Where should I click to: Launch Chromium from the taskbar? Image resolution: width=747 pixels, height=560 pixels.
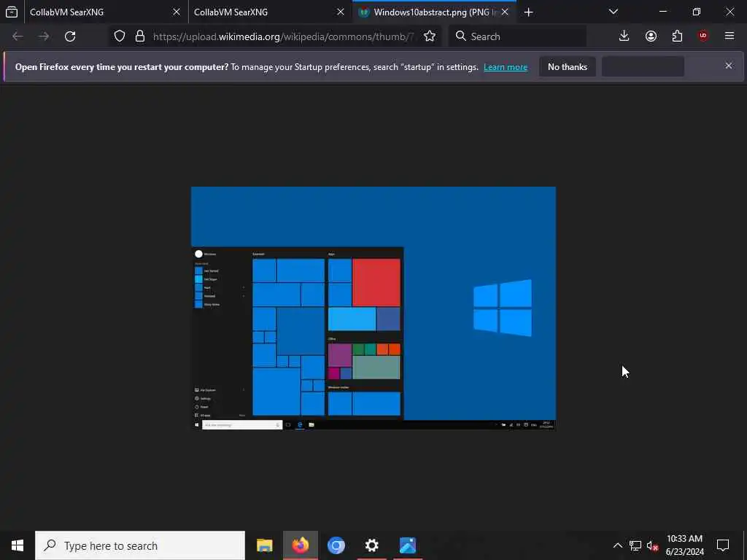pyautogui.click(x=336, y=545)
